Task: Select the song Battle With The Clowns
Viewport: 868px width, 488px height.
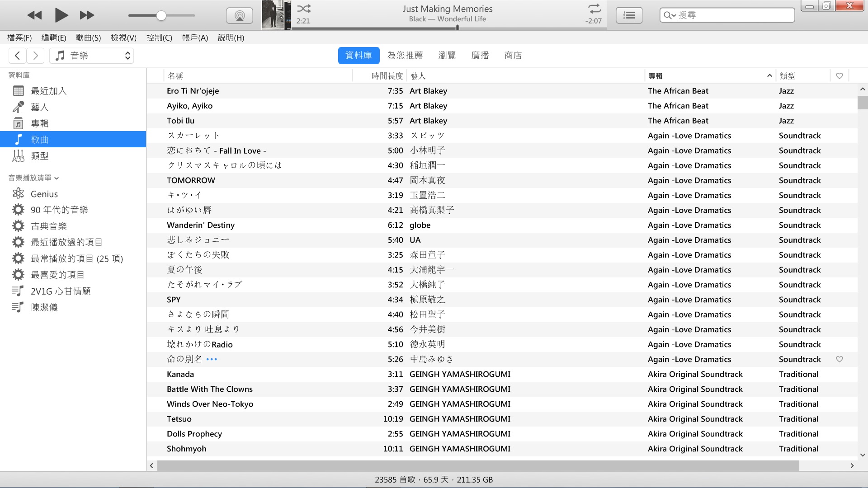Action: tap(502, 389)
